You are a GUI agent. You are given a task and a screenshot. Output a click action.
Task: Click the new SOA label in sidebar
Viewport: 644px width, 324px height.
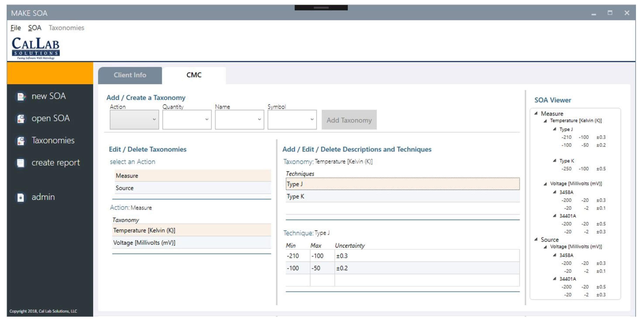tap(49, 96)
